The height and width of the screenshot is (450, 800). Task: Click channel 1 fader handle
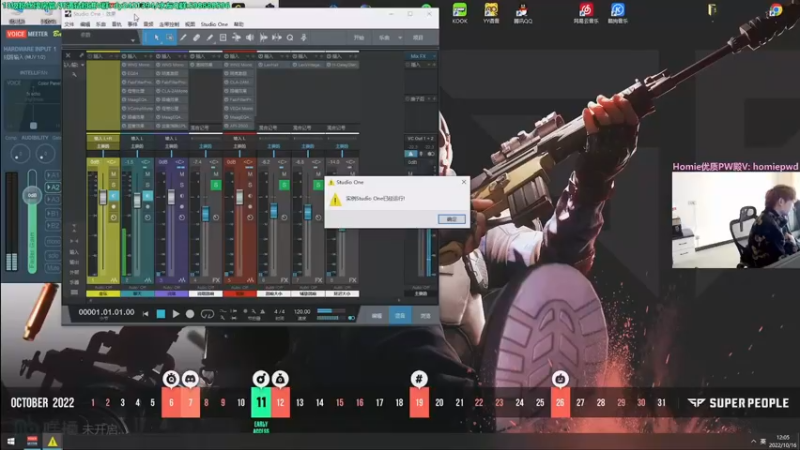click(103, 198)
